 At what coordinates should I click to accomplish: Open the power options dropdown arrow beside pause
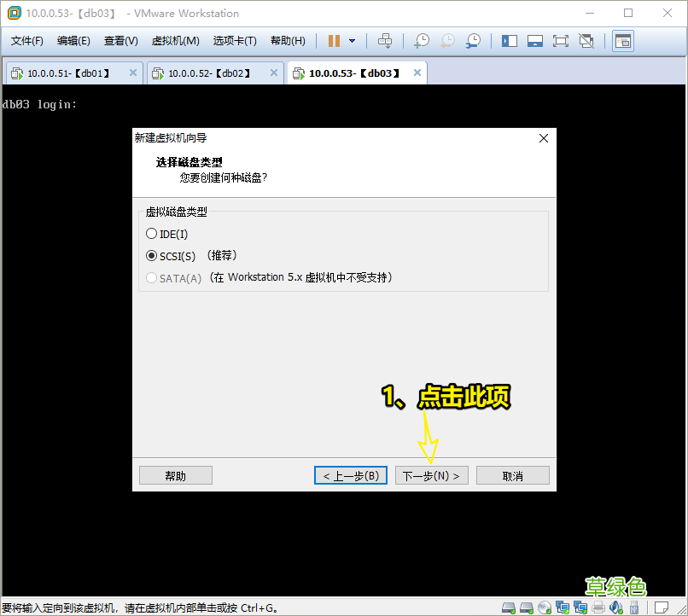coord(352,41)
